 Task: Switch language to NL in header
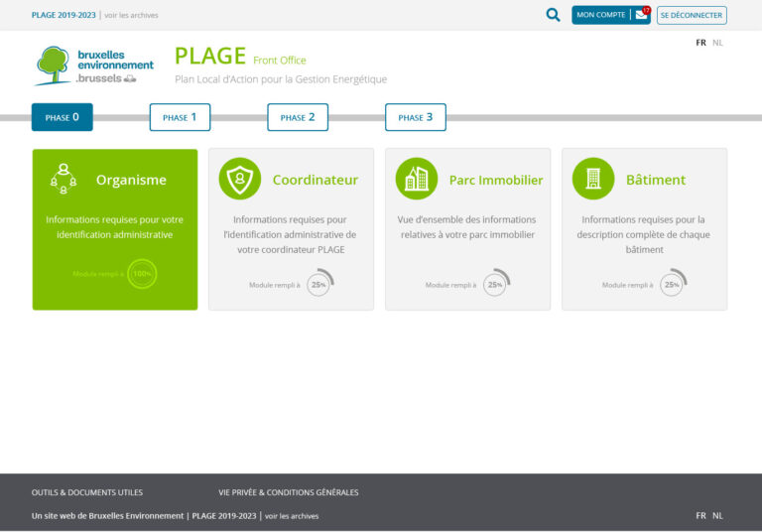(x=717, y=43)
